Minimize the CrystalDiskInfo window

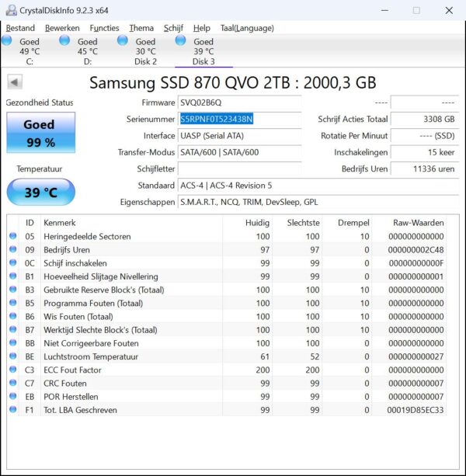point(384,10)
